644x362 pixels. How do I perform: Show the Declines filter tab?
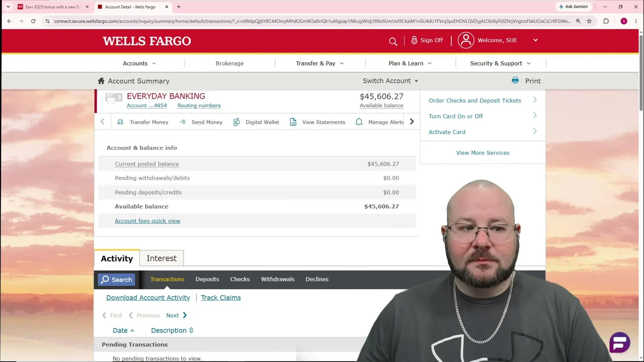(x=317, y=280)
